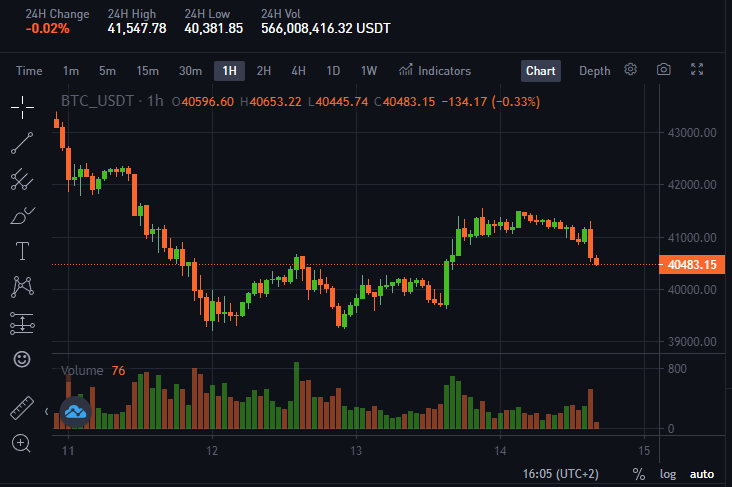Select the crosshair cursor tool

point(22,108)
